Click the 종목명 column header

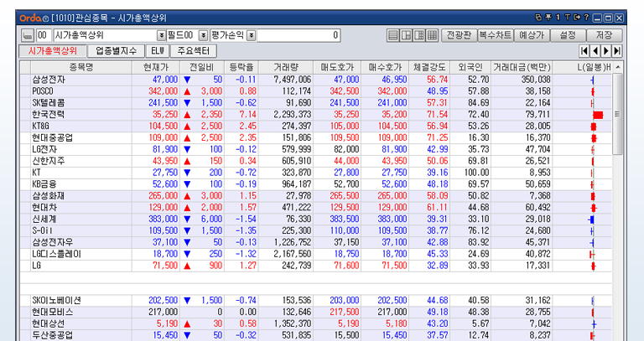click(81, 67)
